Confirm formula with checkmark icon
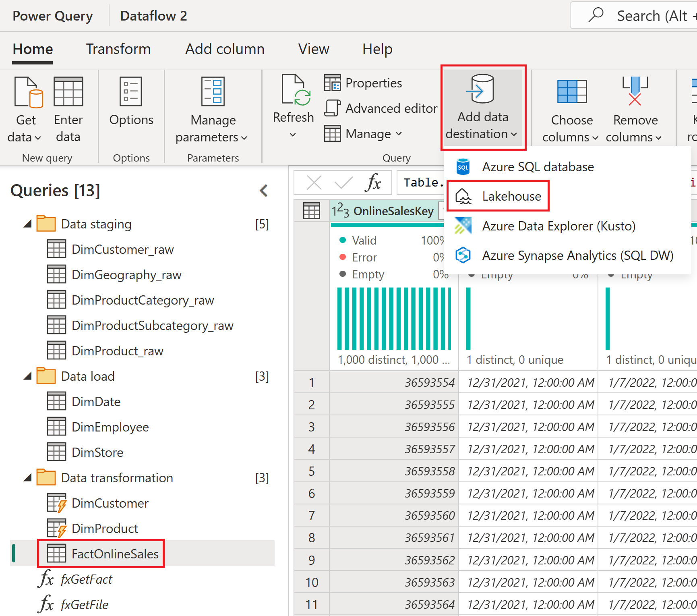The image size is (697, 616). (x=343, y=183)
